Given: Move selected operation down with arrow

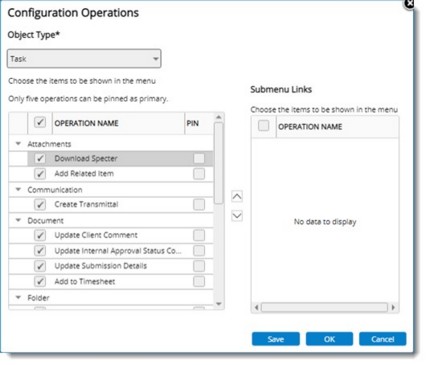Looking at the screenshot, I should pos(237,216).
